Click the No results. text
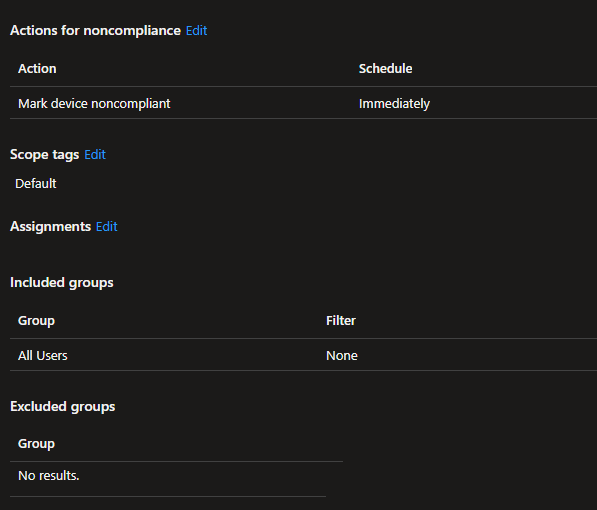Image resolution: width=597 pixels, height=510 pixels. tap(49, 476)
